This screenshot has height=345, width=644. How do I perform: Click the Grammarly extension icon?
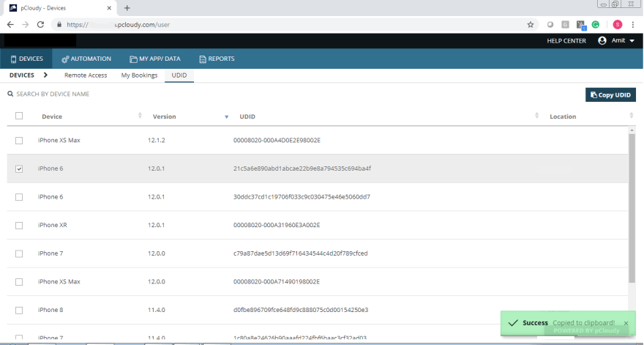[x=596, y=25]
